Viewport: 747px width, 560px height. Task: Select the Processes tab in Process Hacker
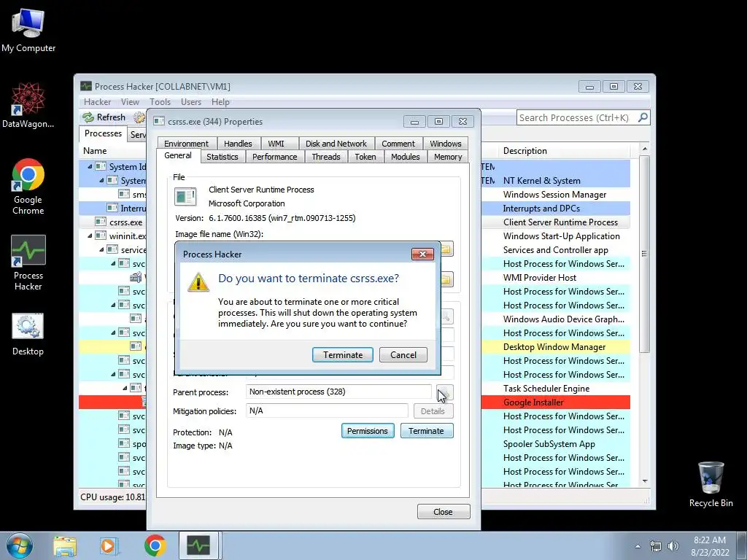point(103,133)
